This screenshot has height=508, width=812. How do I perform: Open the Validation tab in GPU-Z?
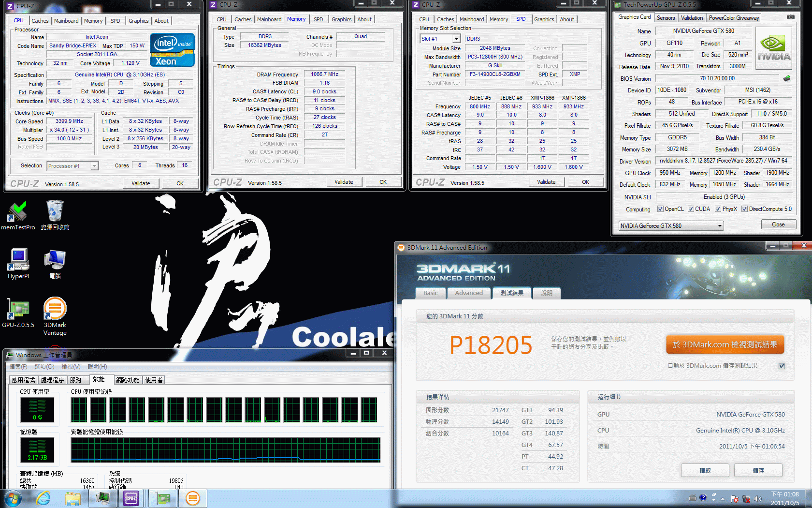[x=692, y=18]
